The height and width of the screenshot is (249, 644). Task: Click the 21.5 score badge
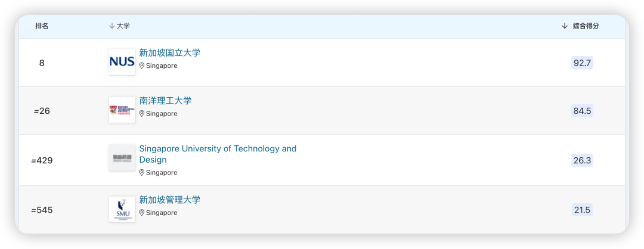(x=582, y=210)
